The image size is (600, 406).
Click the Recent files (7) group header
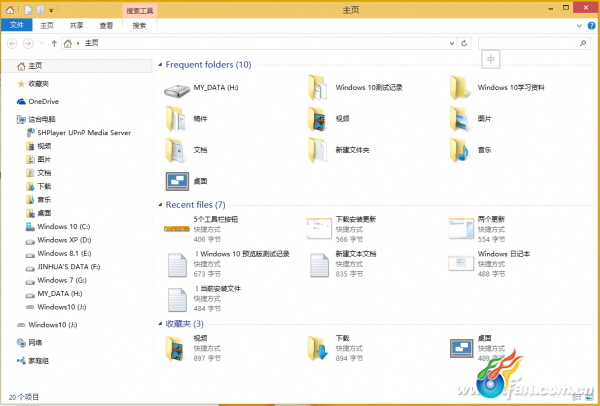(195, 205)
